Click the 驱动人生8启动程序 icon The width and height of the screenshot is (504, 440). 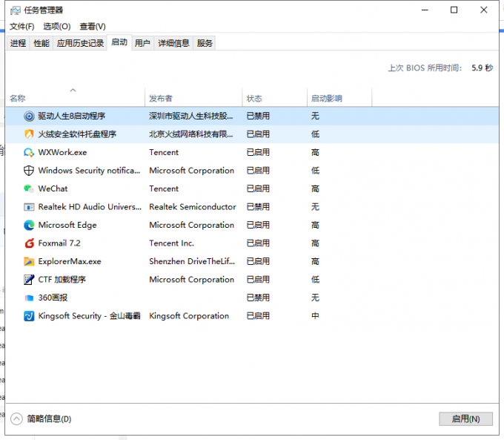click(x=29, y=116)
